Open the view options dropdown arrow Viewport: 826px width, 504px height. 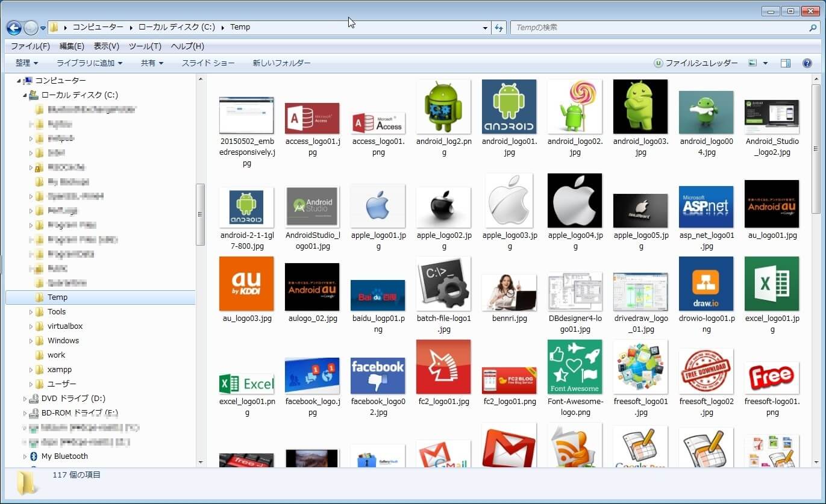[x=765, y=63]
